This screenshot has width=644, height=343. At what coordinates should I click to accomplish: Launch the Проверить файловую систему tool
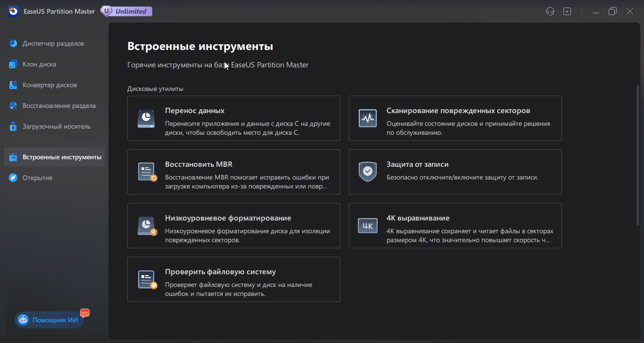(x=233, y=279)
